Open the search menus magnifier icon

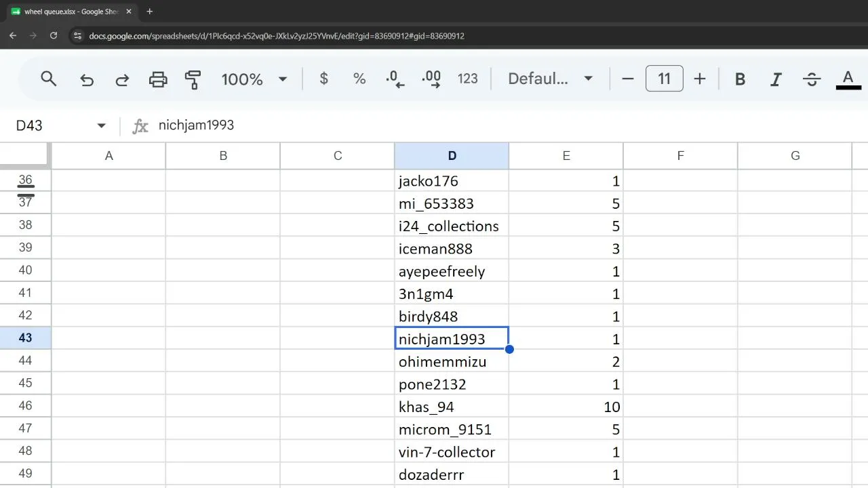(48, 79)
